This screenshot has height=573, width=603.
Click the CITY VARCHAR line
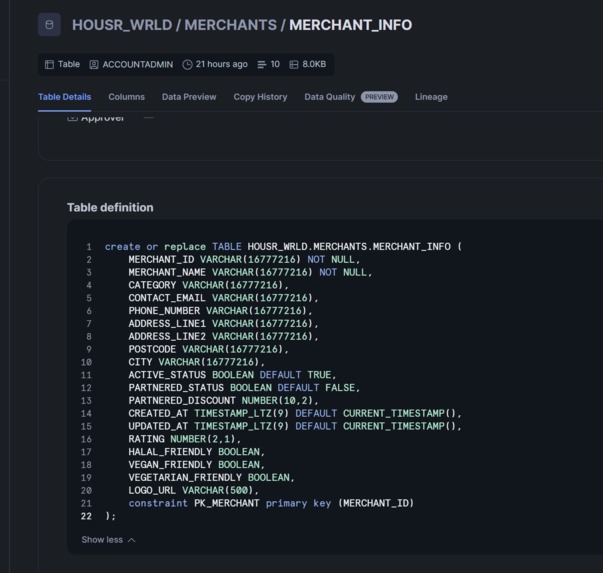tap(196, 362)
